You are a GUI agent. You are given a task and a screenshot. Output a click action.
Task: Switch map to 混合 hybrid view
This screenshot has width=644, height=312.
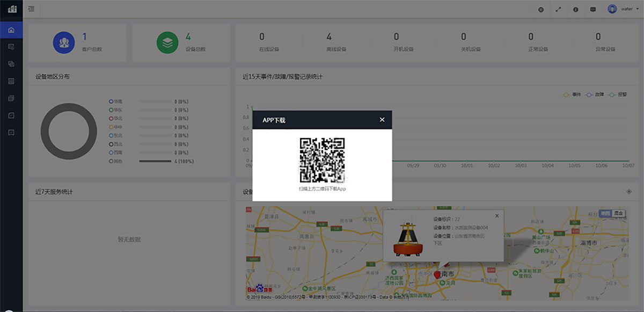[619, 213]
